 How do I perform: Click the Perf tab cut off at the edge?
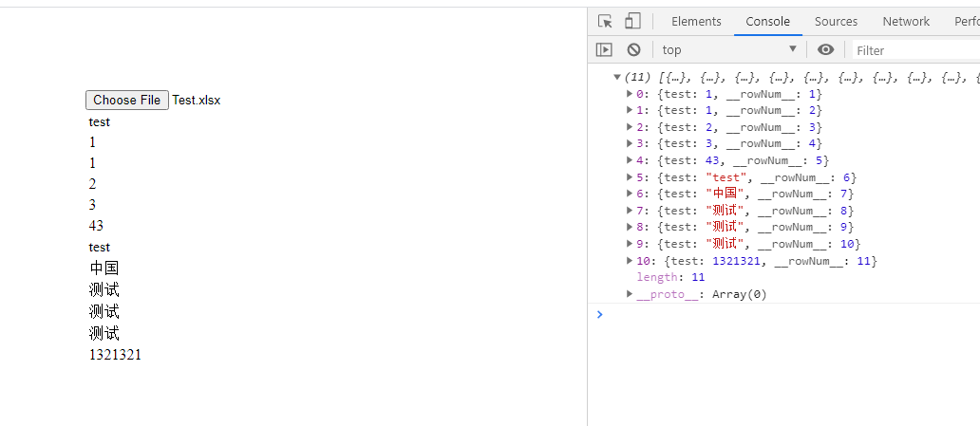[967, 21]
